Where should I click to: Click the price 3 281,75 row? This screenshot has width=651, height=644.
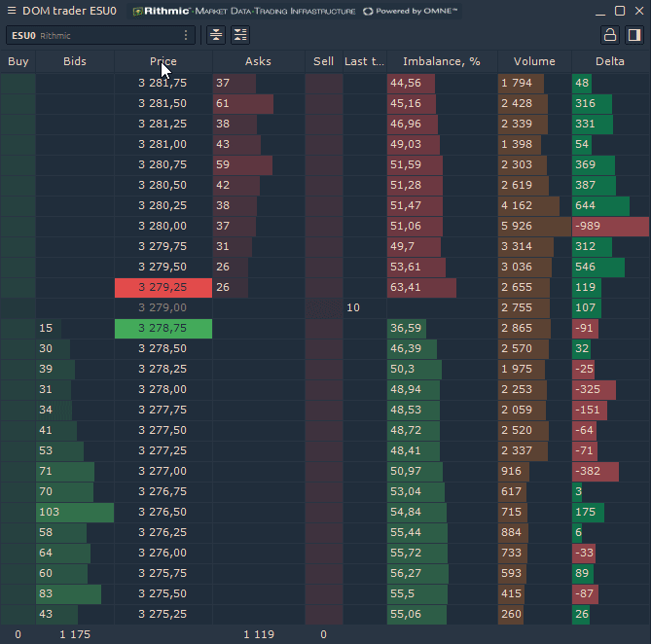163,83
